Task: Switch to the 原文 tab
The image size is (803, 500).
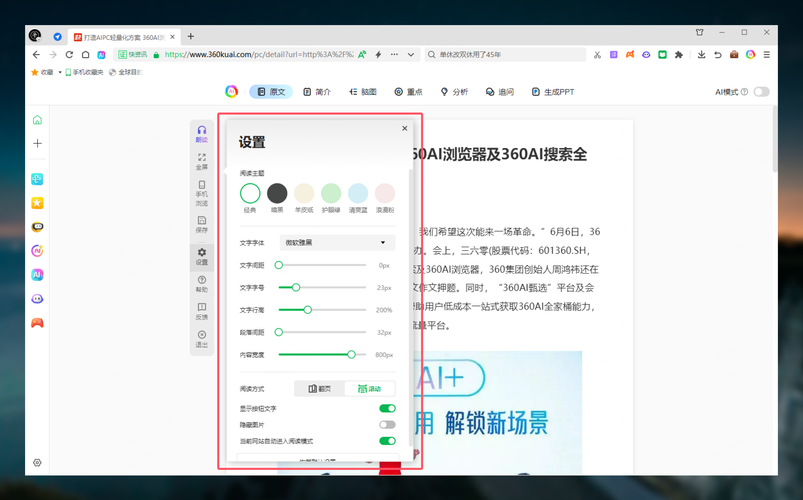Action: click(271, 92)
